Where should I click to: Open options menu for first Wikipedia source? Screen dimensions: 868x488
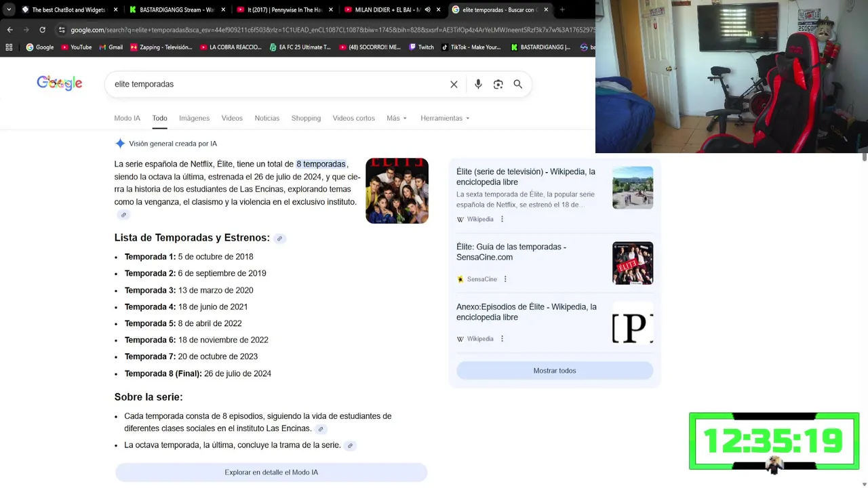tap(502, 220)
